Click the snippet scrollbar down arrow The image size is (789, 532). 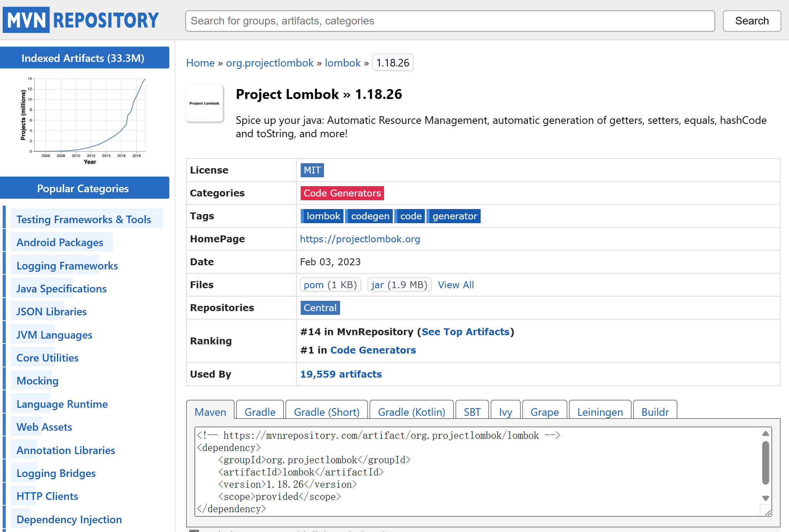click(x=765, y=498)
